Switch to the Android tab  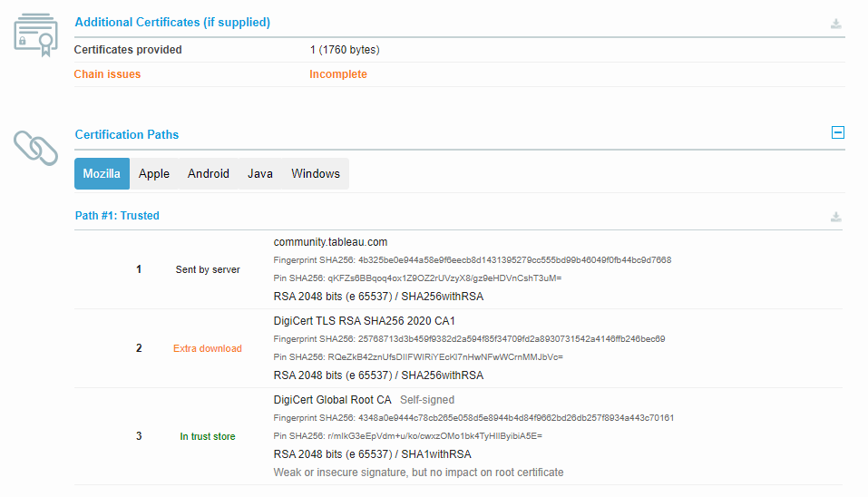click(x=208, y=174)
